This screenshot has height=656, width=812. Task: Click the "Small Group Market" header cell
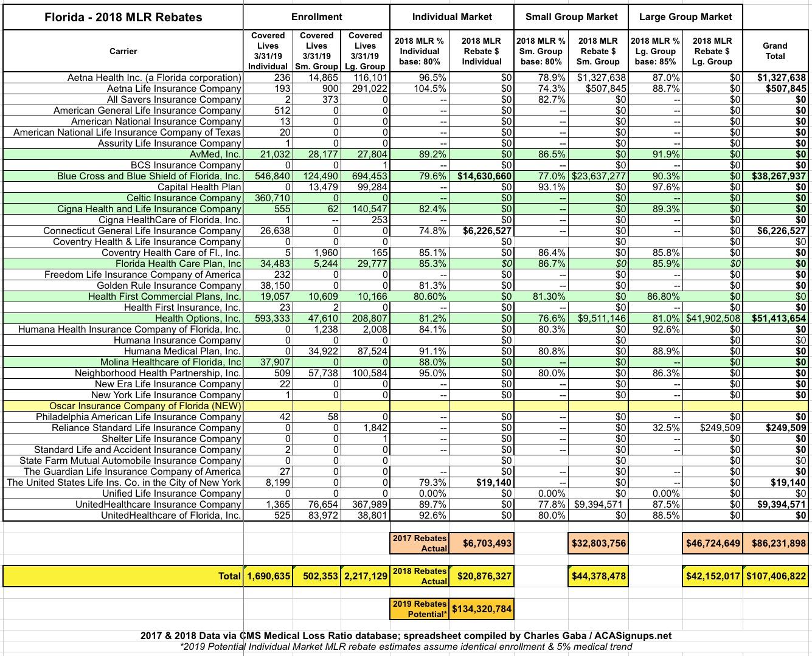click(x=571, y=17)
